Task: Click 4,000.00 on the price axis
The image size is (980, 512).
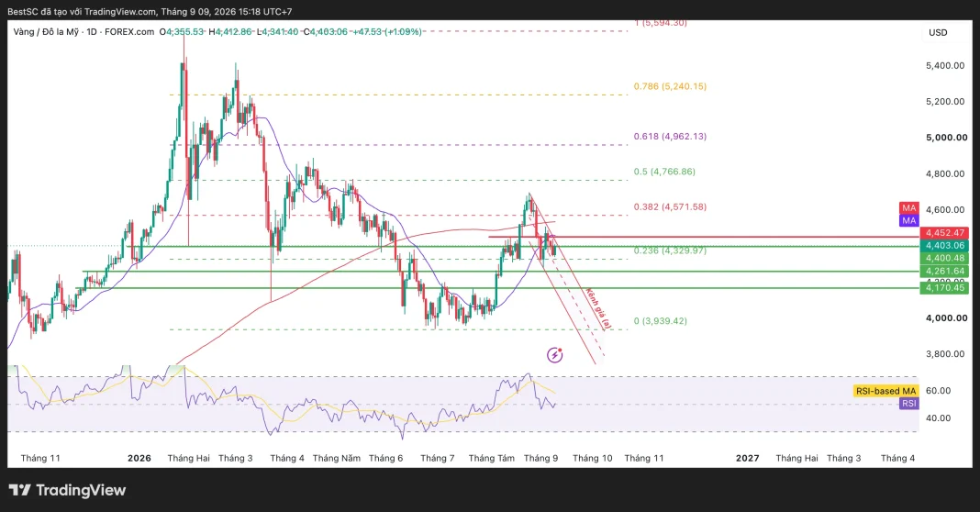Action: click(x=946, y=318)
